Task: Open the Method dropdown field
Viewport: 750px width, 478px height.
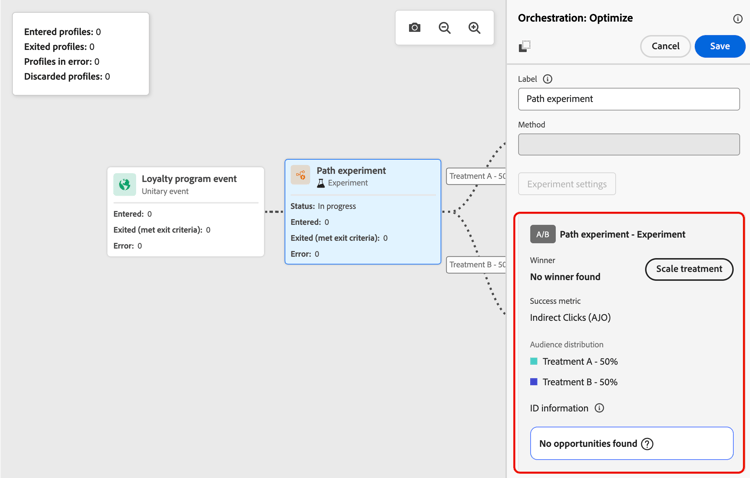Action: click(628, 145)
